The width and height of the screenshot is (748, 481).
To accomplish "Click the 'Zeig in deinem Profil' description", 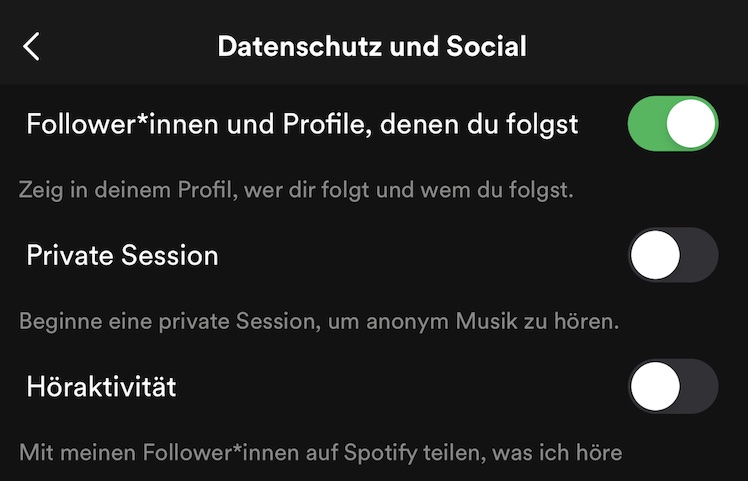I will [296, 190].
